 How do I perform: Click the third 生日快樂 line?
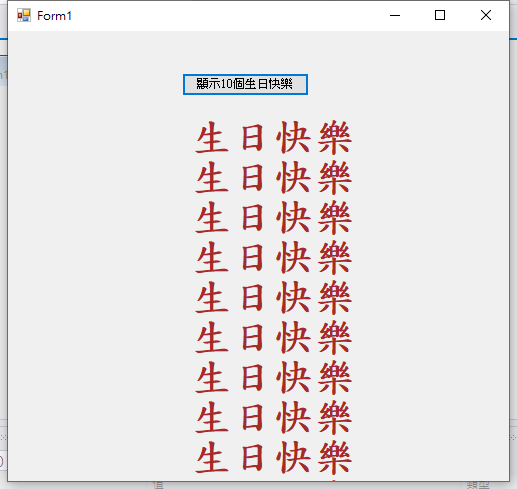click(x=273, y=218)
